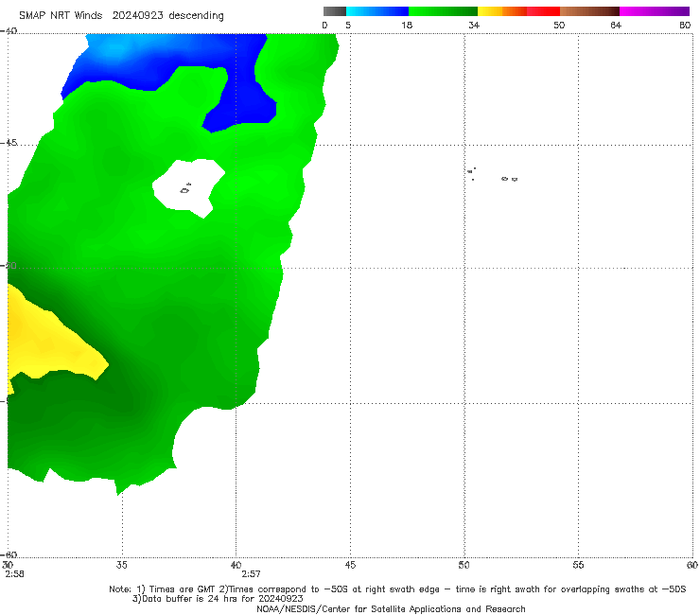Click the '-40' latitude axis label
This screenshot has width=700, height=615.
[9, 31]
